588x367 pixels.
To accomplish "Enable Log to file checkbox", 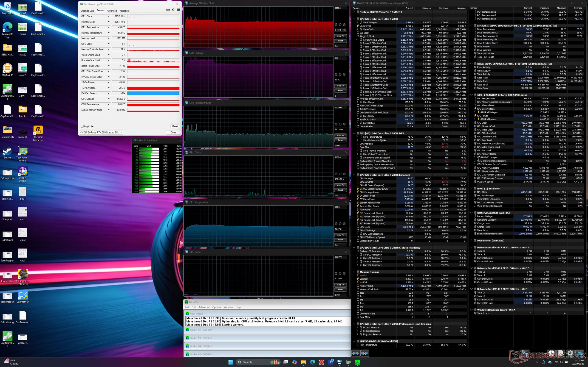I will [82, 126].
